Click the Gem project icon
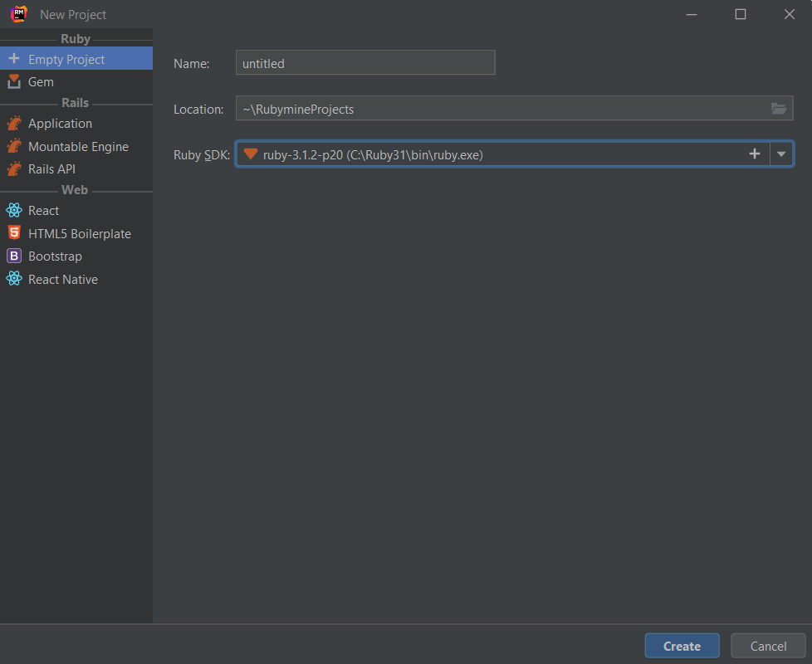Viewport: 812px width, 664px height. (x=14, y=82)
